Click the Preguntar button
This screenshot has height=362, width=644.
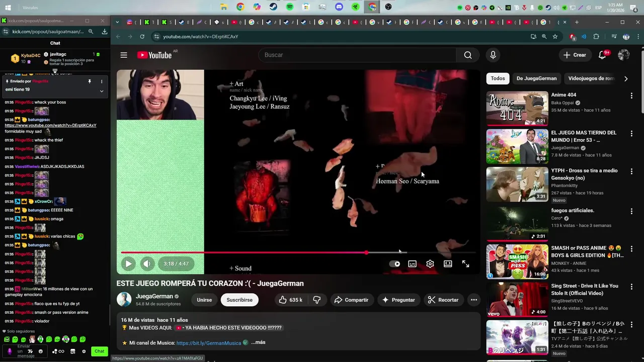coord(398,300)
